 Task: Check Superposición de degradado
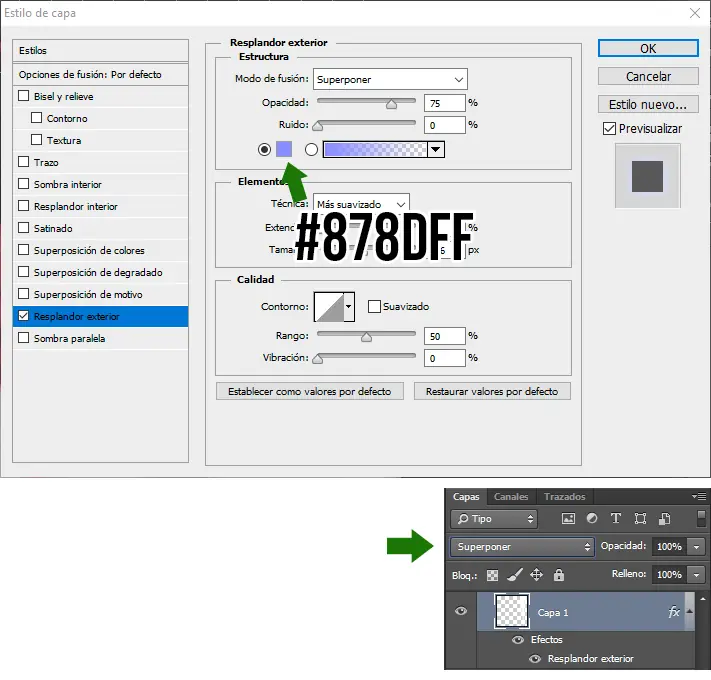coord(24,272)
